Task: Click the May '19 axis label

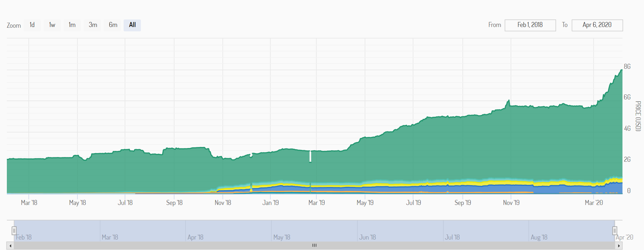Action: 365,203
